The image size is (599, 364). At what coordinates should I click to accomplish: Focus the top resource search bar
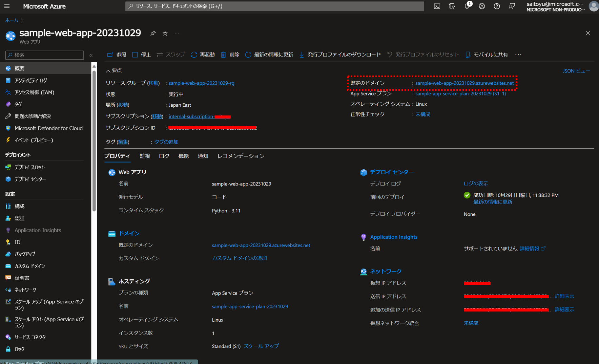[x=274, y=6]
